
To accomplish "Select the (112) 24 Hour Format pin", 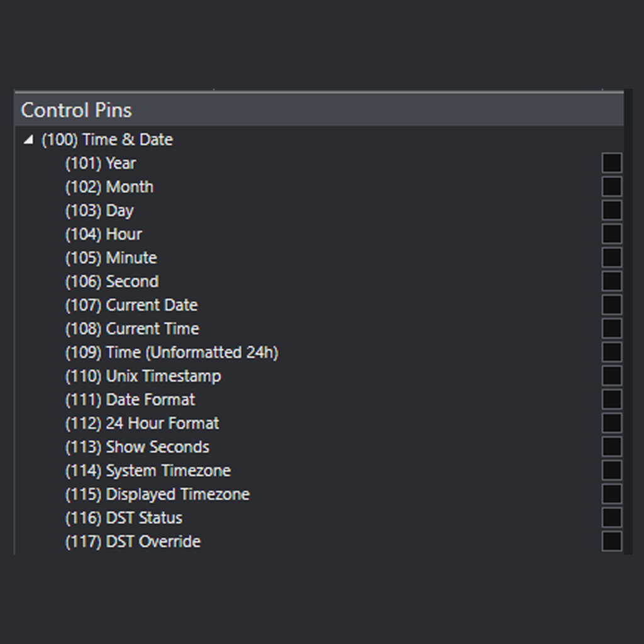I will (141, 423).
